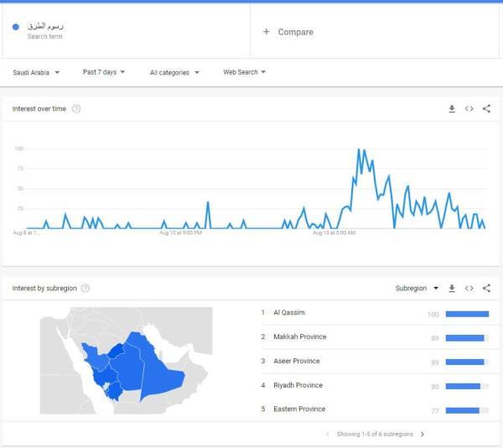Viewport: 503px width, 448px height.
Task: Switch the Subregion view dropdown
Action: pos(417,289)
